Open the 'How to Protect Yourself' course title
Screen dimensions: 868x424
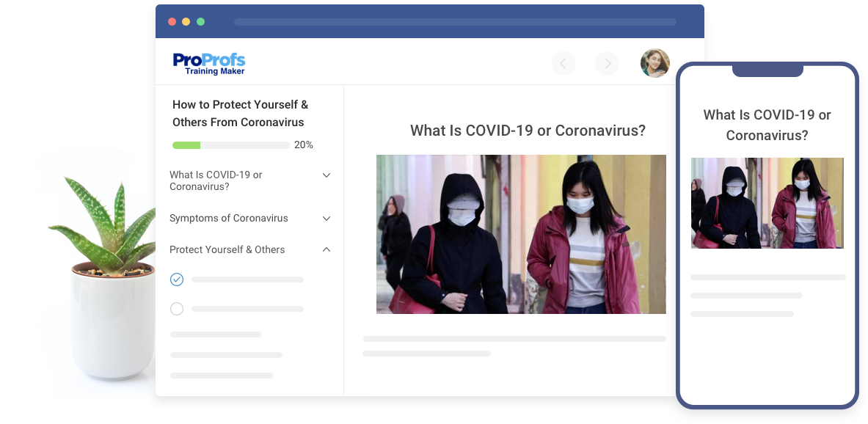[240, 114]
